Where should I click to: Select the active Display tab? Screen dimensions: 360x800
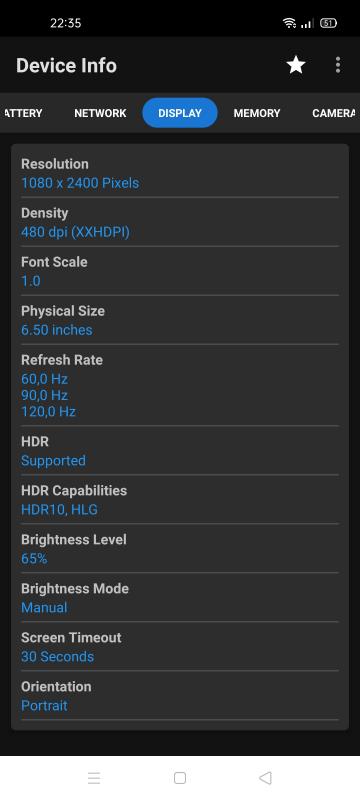pyautogui.click(x=180, y=113)
